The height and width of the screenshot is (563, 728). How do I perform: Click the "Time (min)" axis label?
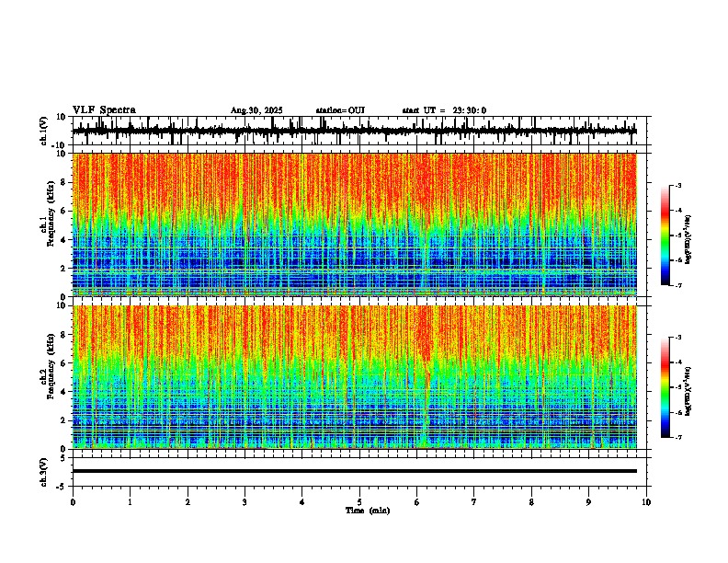click(x=368, y=511)
